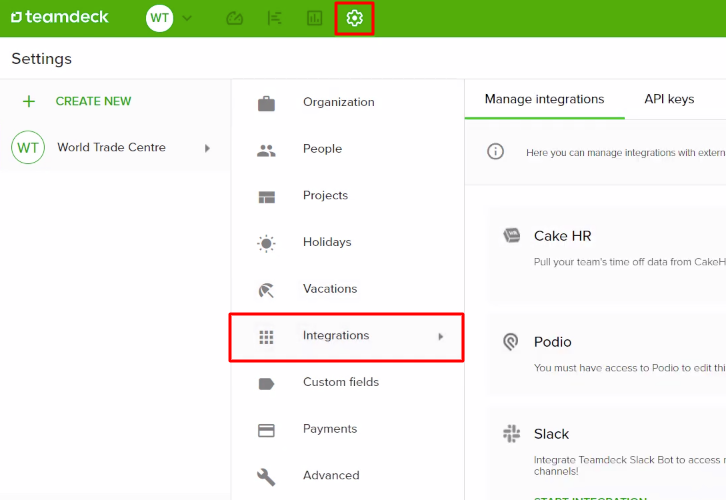Open Advanced settings
The image size is (726, 500).
[332, 475]
